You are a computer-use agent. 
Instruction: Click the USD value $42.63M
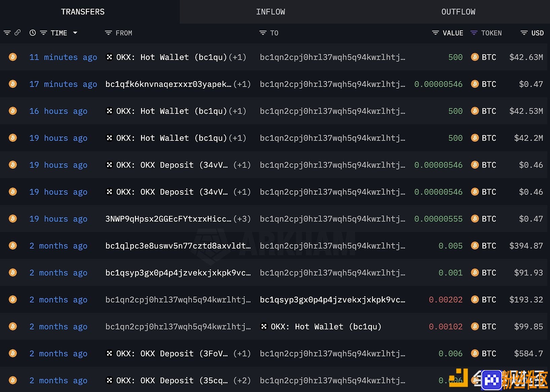coord(526,57)
